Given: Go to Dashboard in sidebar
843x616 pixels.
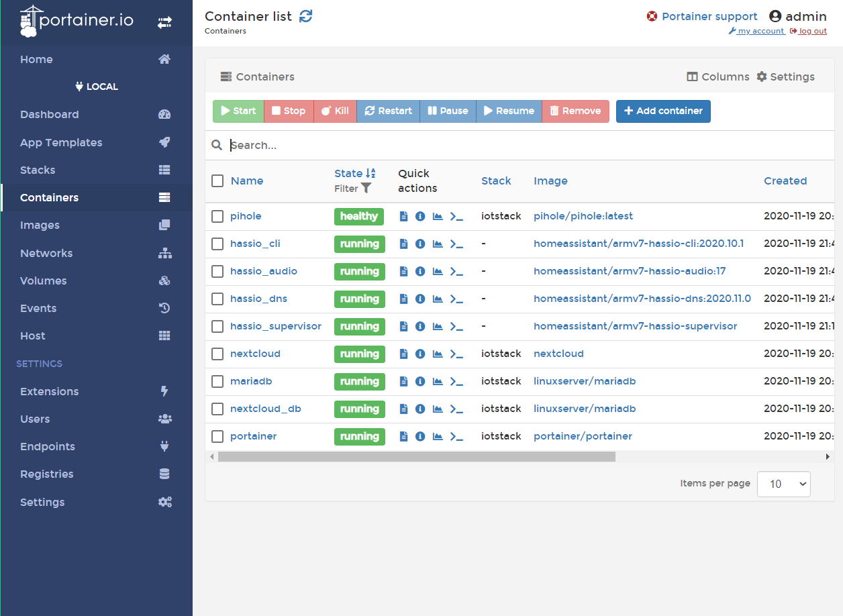Looking at the screenshot, I should pyautogui.click(x=97, y=114).
